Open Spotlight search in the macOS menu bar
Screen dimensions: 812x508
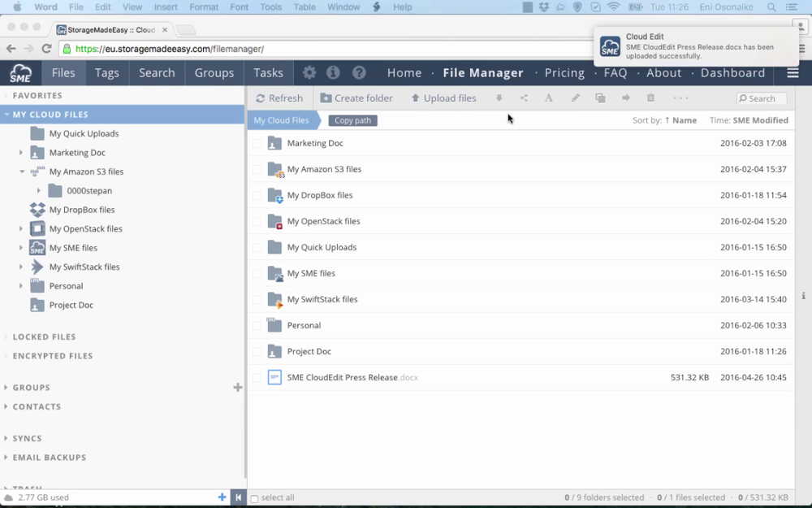click(x=771, y=7)
